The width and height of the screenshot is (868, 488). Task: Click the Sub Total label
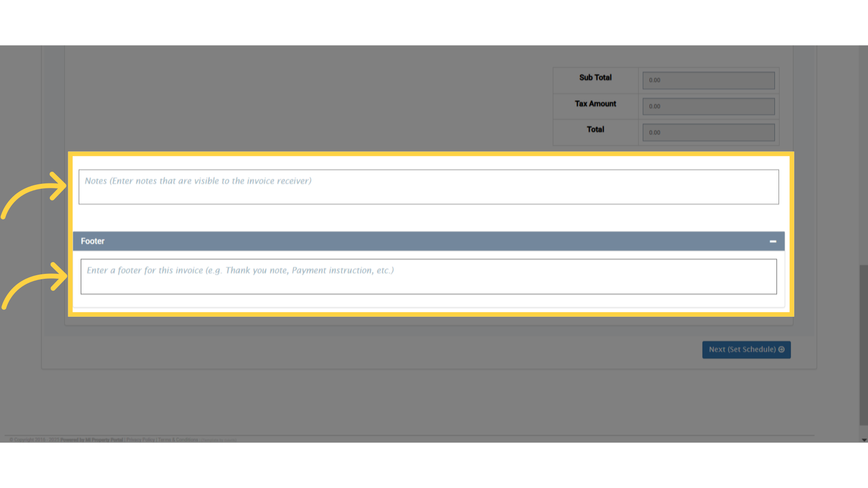coord(595,77)
